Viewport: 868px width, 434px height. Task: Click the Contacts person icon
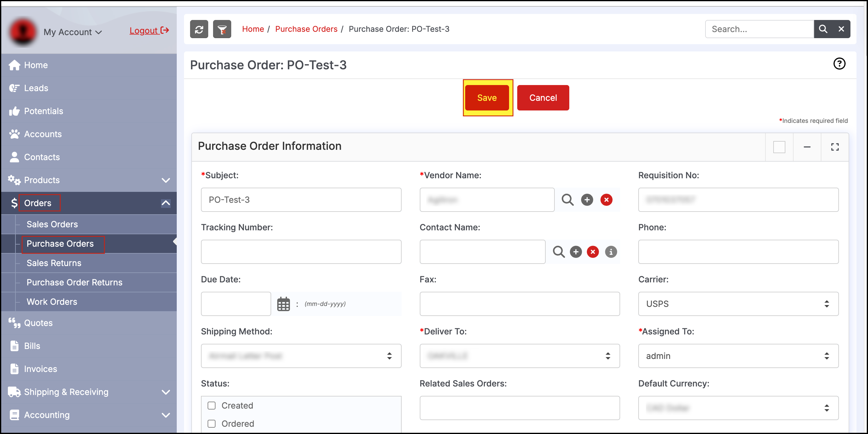[x=15, y=157]
